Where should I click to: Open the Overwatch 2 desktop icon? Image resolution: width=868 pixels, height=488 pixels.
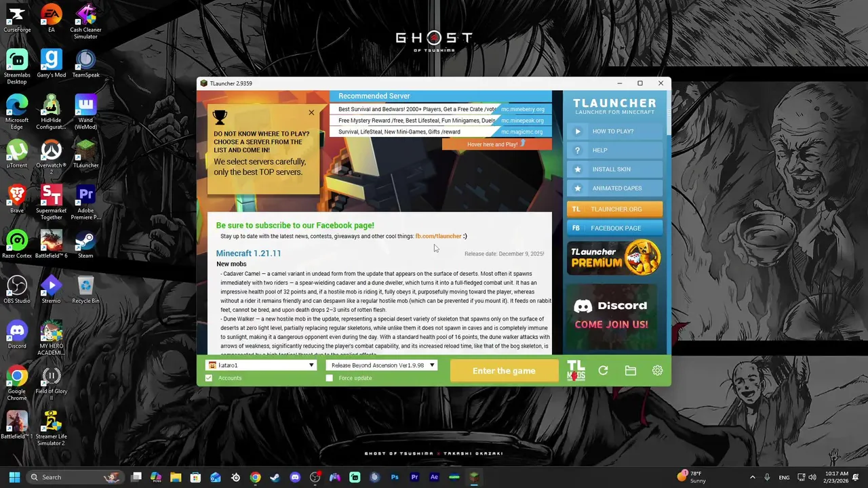tap(52, 157)
